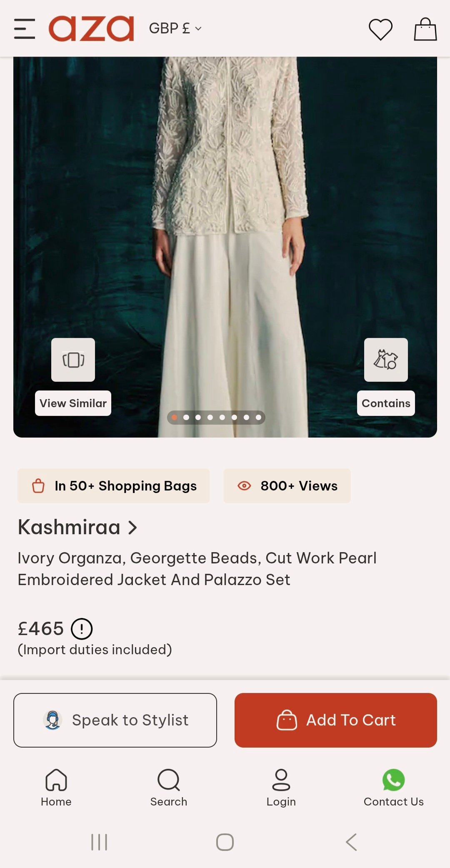Open the shopping bag cart icon
Image resolution: width=450 pixels, height=868 pixels.
(x=425, y=30)
